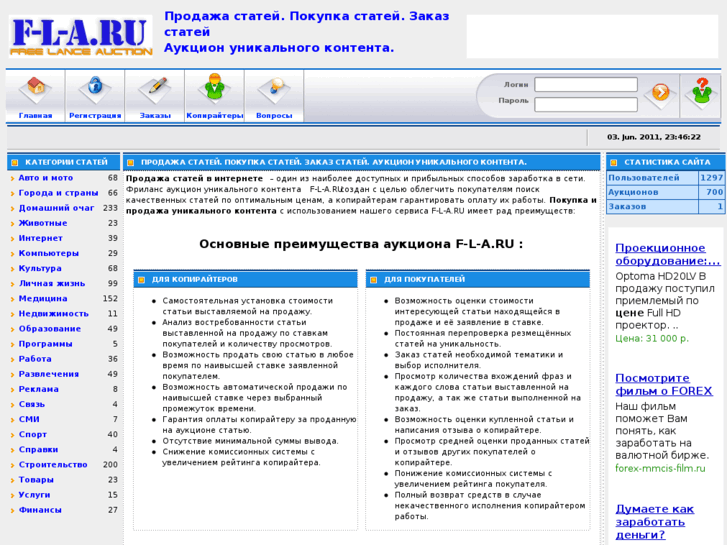Viewport: 727px width, 545px height.
Task: Click the 700 auctions count value
Action: coord(714,192)
